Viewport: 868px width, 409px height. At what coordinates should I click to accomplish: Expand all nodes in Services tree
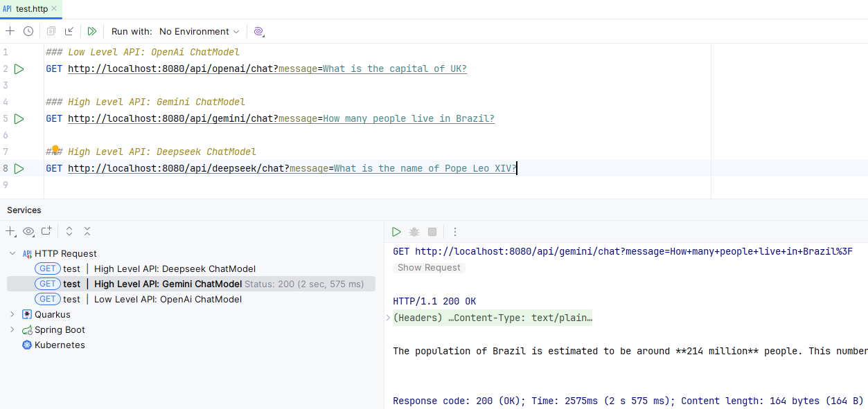tap(69, 232)
